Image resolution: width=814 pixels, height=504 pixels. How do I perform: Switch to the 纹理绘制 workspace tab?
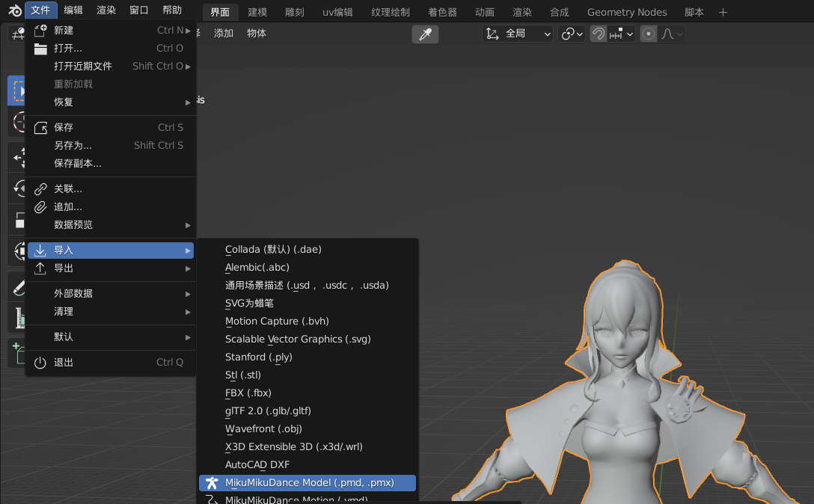click(391, 12)
